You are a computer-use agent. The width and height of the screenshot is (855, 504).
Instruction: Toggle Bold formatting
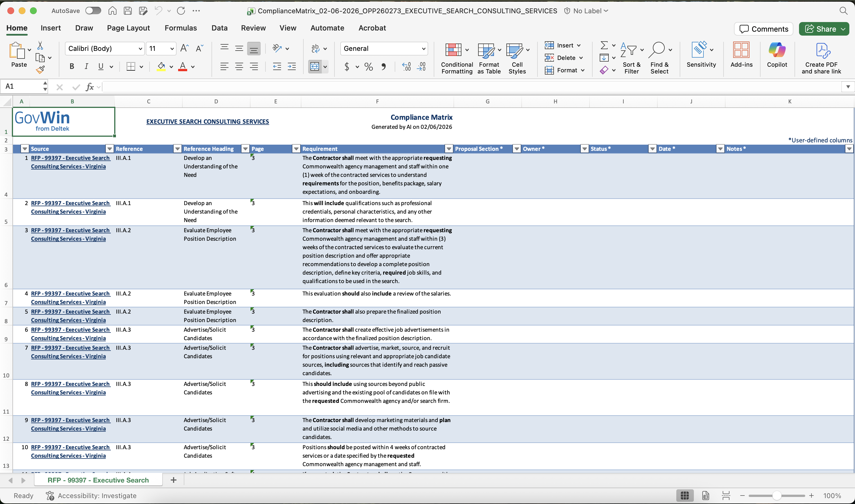click(x=72, y=66)
